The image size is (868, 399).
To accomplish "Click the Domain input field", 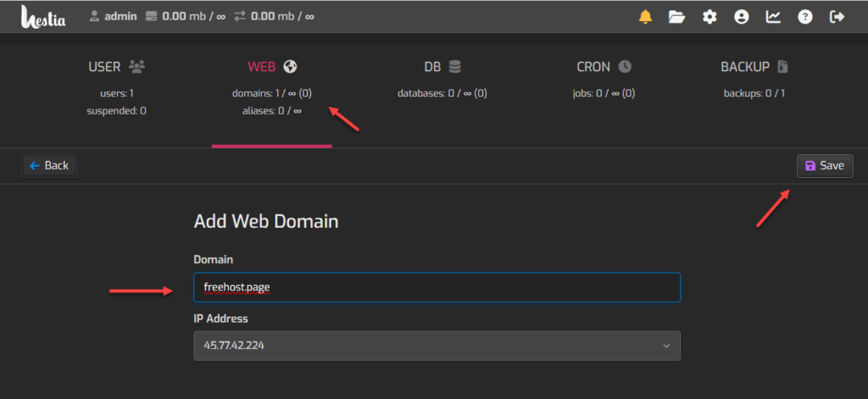I will tap(437, 287).
